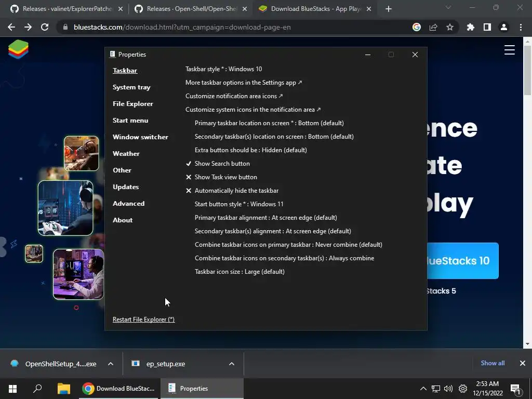Open taskbar Search magnifier
The width and height of the screenshot is (532, 399).
pyautogui.click(x=37, y=389)
